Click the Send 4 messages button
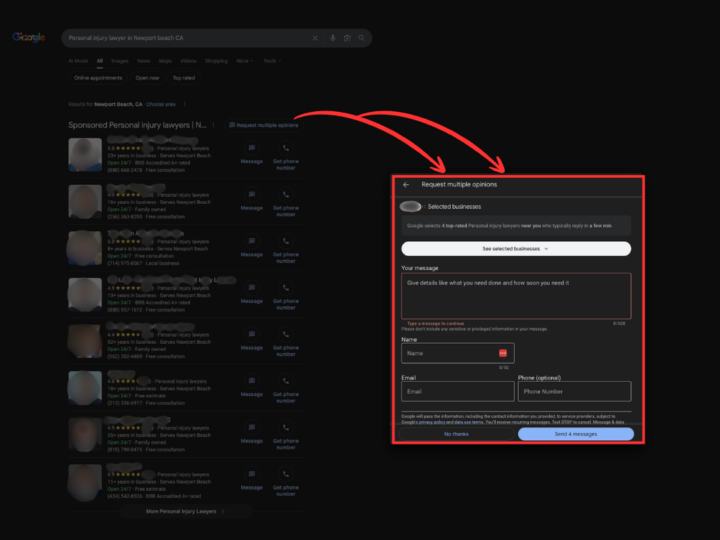 (576, 434)
